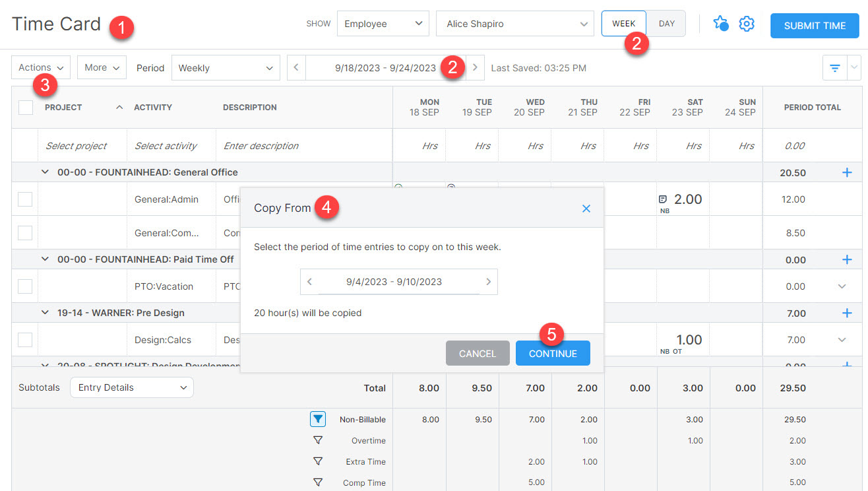The height and width of the screenshot is (491, 868).
Task: Click CONTINUE in the Copy From dialog
Action: pyautogui.click(x=553, y=353)
